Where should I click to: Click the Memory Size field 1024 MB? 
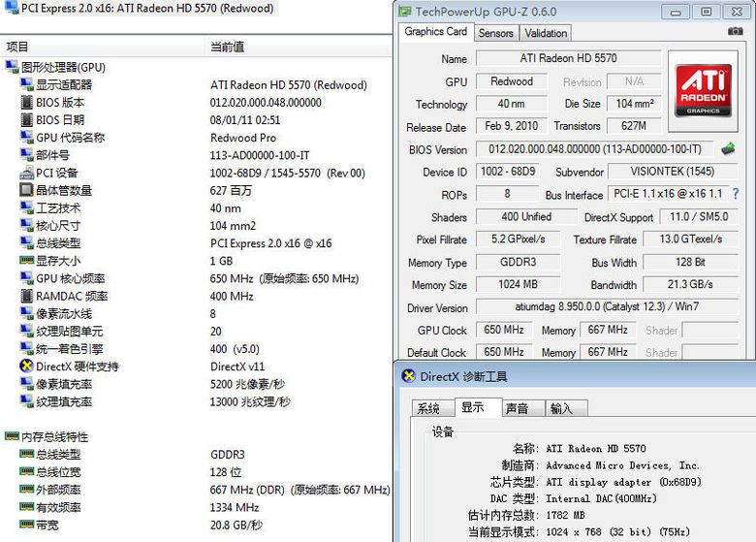[519, 284]
